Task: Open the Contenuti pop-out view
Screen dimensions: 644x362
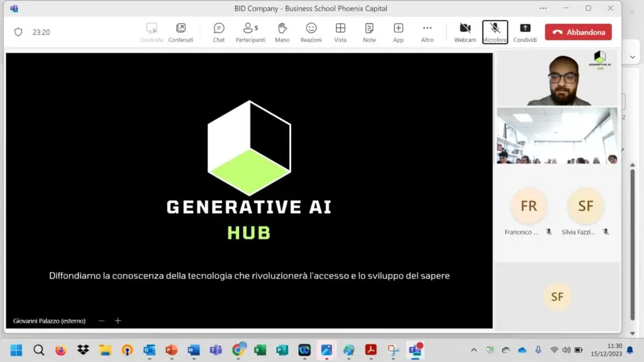Action: click(180, 32)
